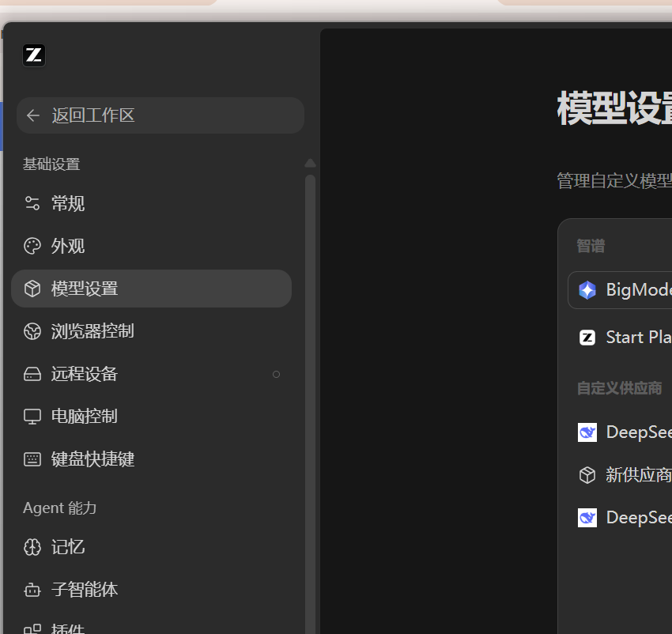Select the first DeepSeek provider under 自定义供应商
The height and width of the screenshot is (634, 672).
pyautogui.click(x=620, y=432)
